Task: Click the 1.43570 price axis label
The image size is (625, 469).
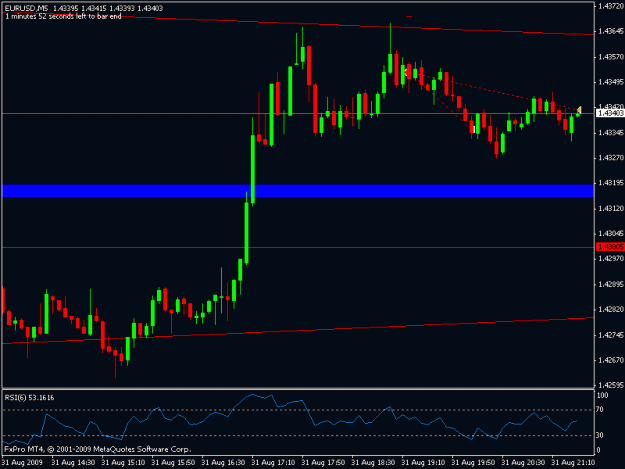Action: pos(611,57)
